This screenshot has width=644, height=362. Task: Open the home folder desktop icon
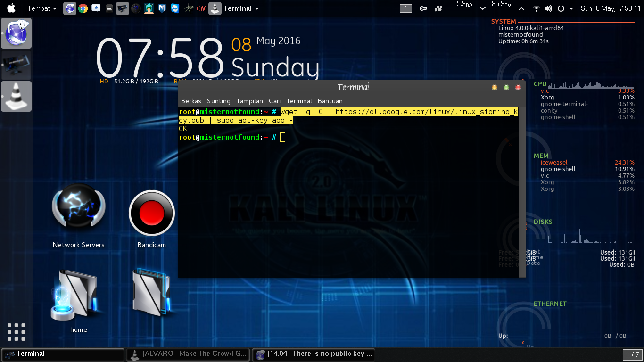tap(78, 301)
